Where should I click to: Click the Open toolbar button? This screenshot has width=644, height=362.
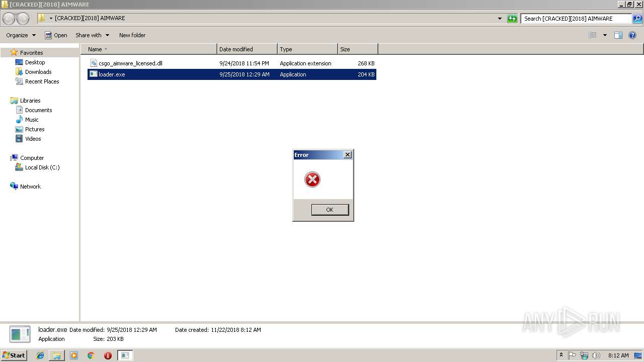pos(56,35)
